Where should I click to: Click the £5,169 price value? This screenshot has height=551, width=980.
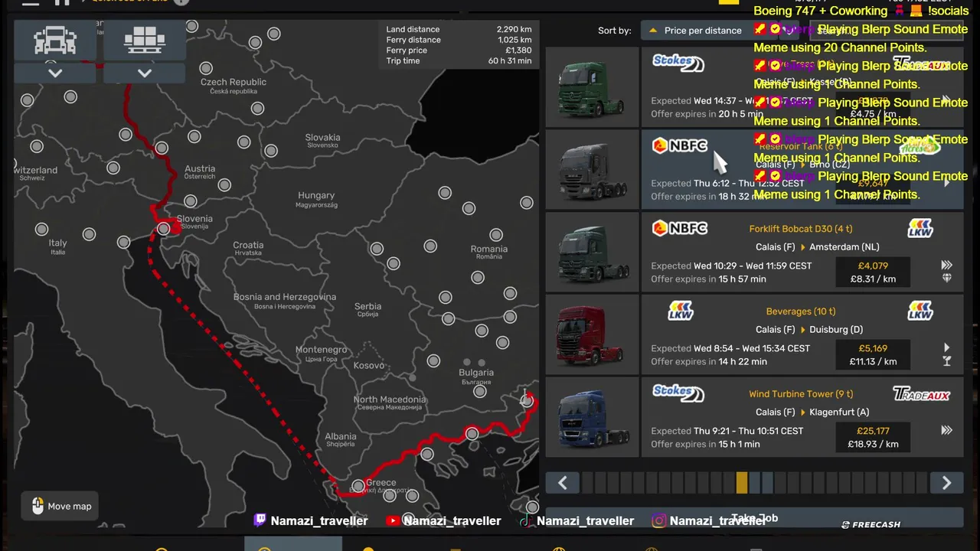click(873, 349)
